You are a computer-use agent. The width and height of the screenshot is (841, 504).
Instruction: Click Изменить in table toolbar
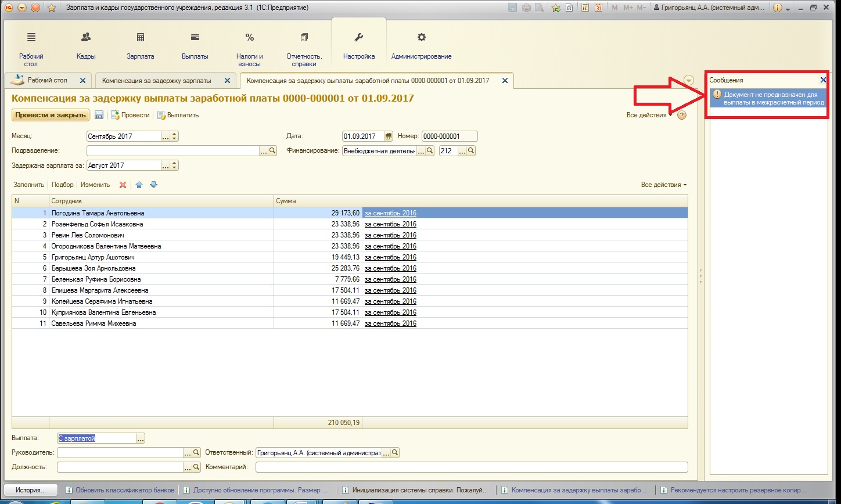pyautogui.click(x=95, y=185)
